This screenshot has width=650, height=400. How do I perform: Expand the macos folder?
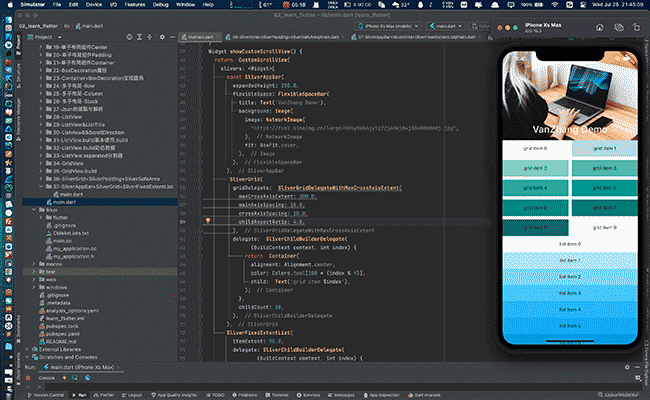[34, 264]
